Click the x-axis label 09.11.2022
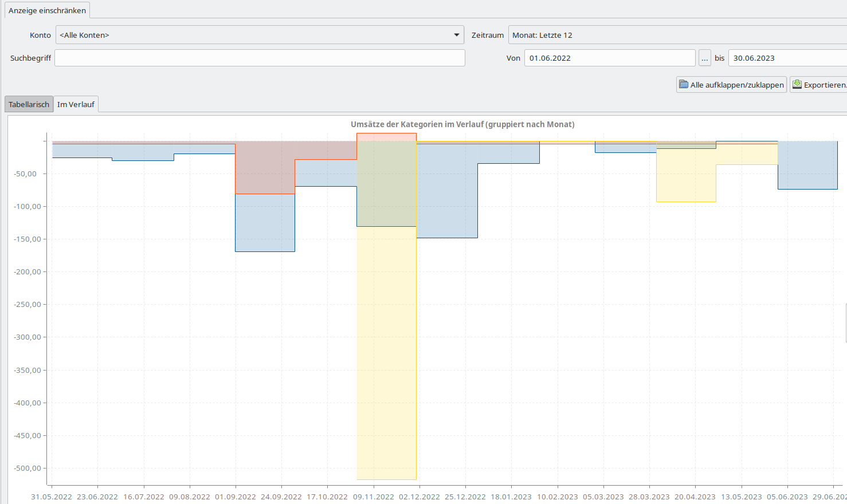 [x=373, y=497]
